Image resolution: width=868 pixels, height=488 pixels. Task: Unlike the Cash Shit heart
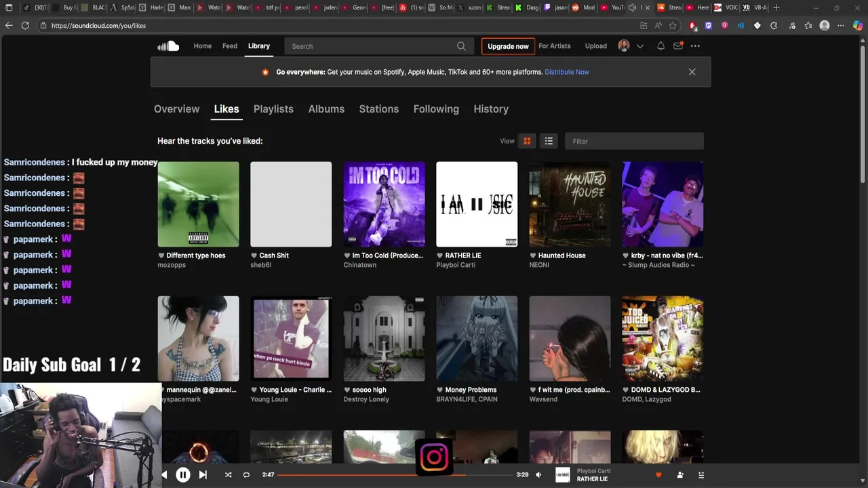254,256
